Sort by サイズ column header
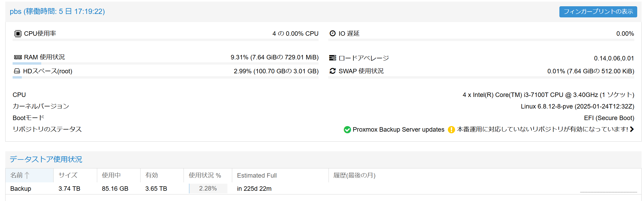 pyautogui.click(x=68, y=175)
